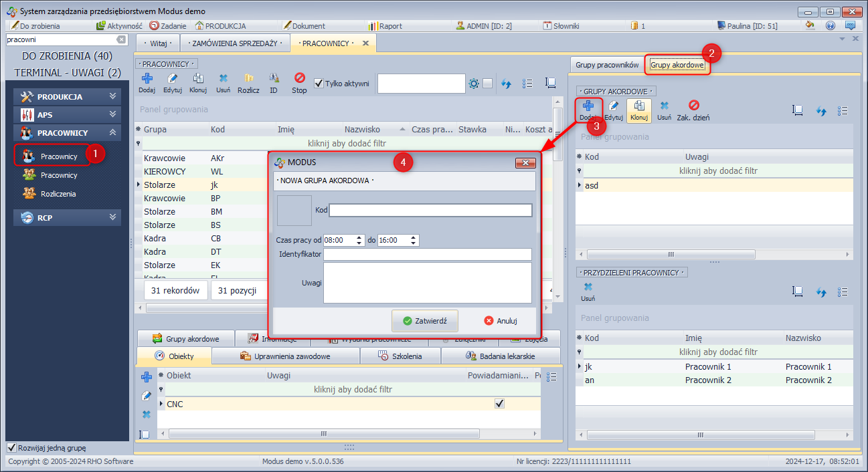Switch to the Grupy pracowników tab

(x=607, y=65)
